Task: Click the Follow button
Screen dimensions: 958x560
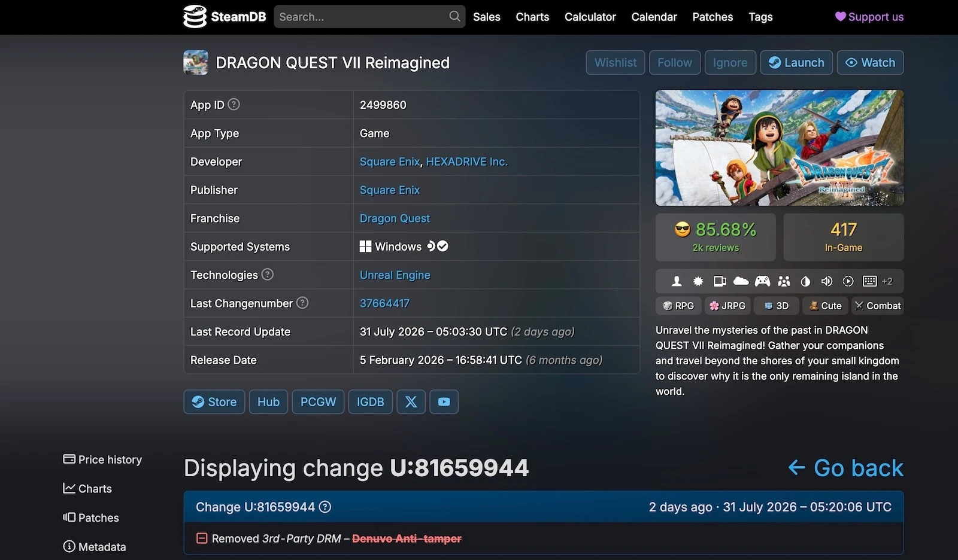Action: tap(675, 62)
